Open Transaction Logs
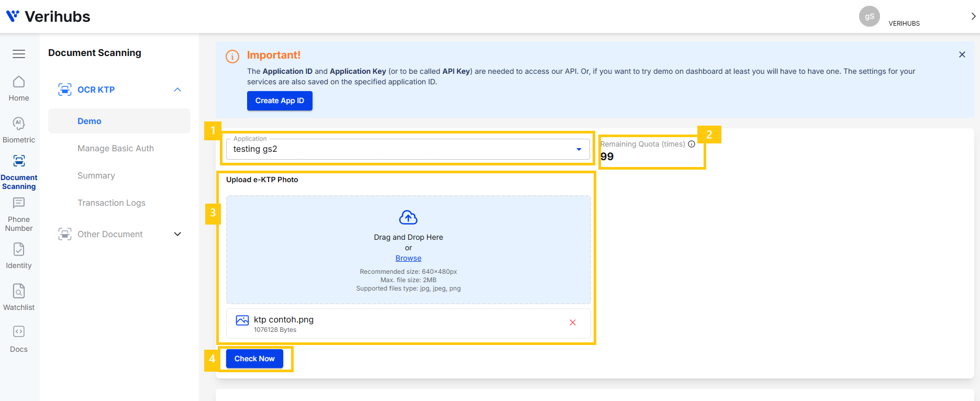This screenshot has height=401, width=980. point(112,203)
